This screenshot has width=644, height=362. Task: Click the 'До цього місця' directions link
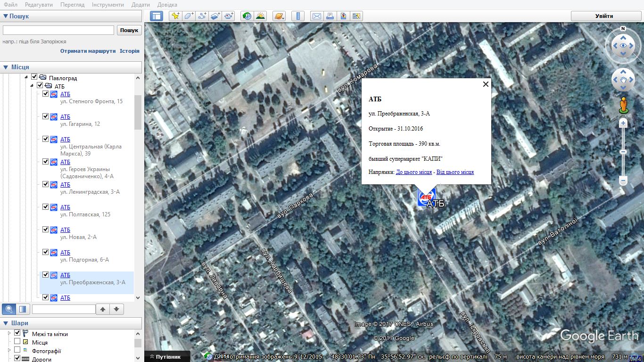(x=413, y=172)
